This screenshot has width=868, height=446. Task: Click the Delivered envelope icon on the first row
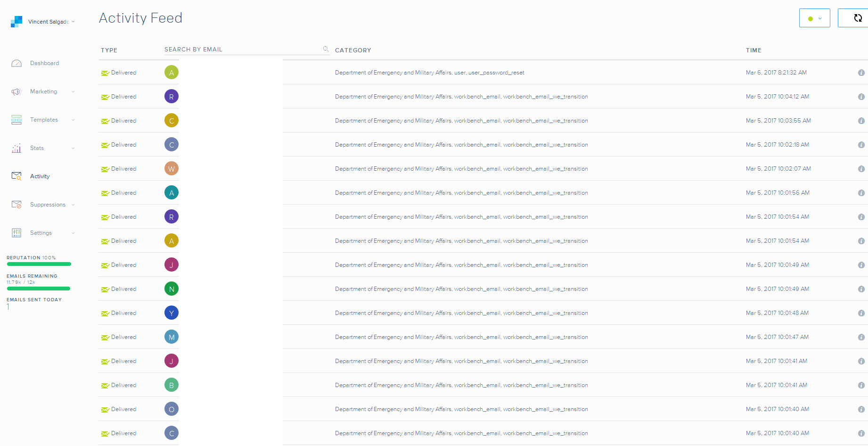[105, 72]
